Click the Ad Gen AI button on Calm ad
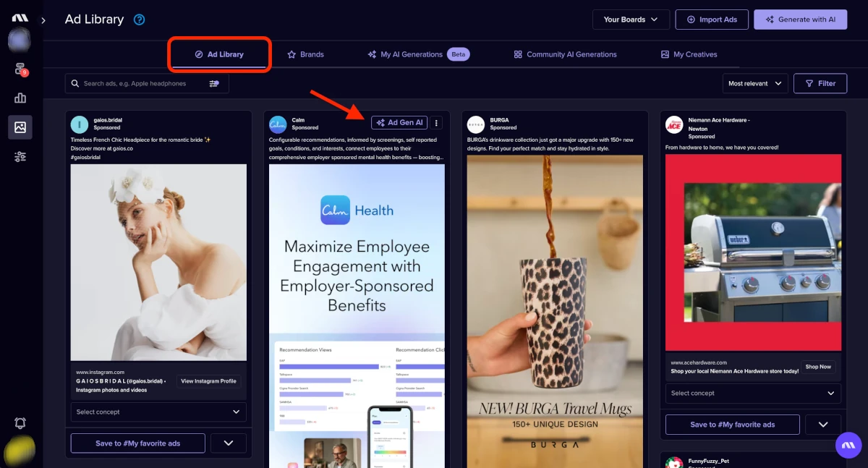 coord(399,123)
